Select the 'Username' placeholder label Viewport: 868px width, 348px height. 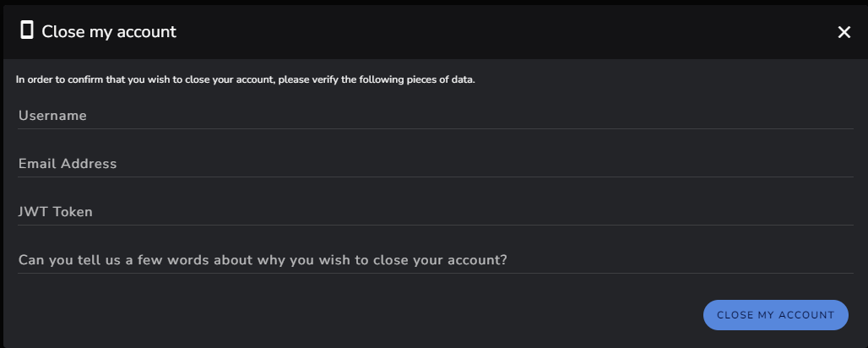tap(52, 115)
